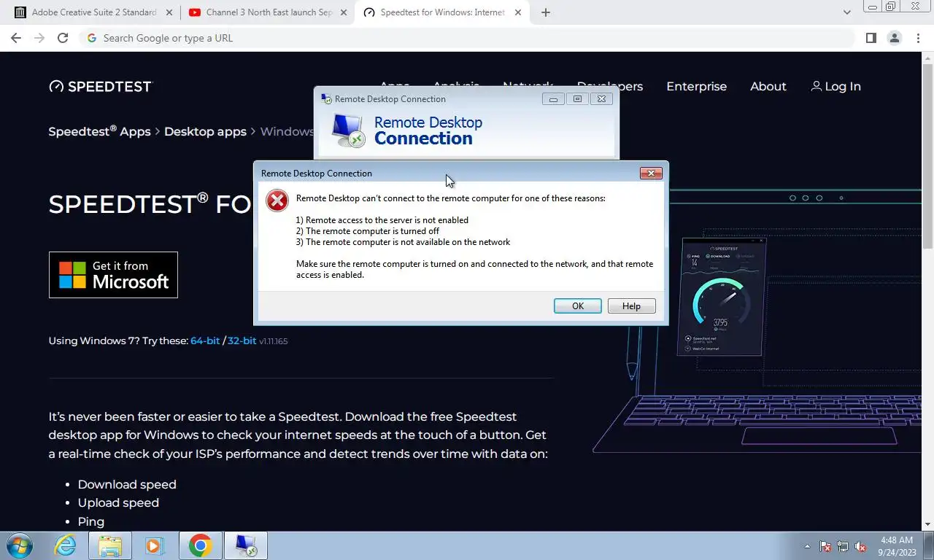Click Log In on Speedtest
Image resolution: width=934 pixels, height=560 pixels.
(x=835, y=86)
